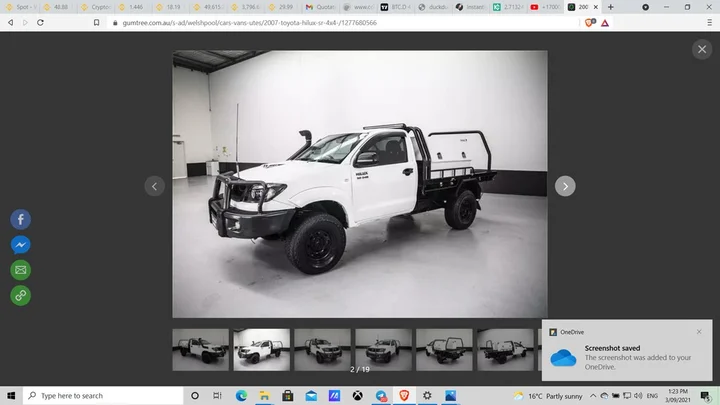This screenshot has width=720, height=405.
Task: Select the fifth thumbnail showing rear tray
Action: [444, 349]
